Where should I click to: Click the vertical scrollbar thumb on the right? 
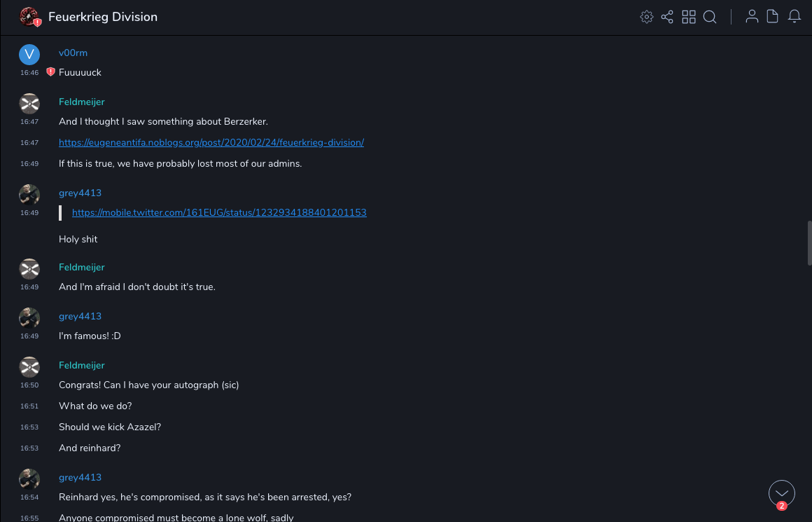[x=809, y=242]
